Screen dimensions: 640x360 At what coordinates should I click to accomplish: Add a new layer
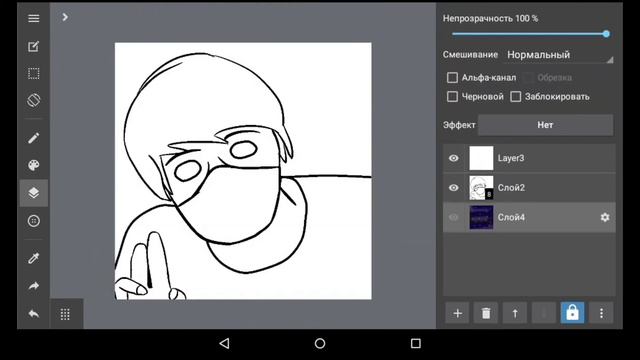458,313
